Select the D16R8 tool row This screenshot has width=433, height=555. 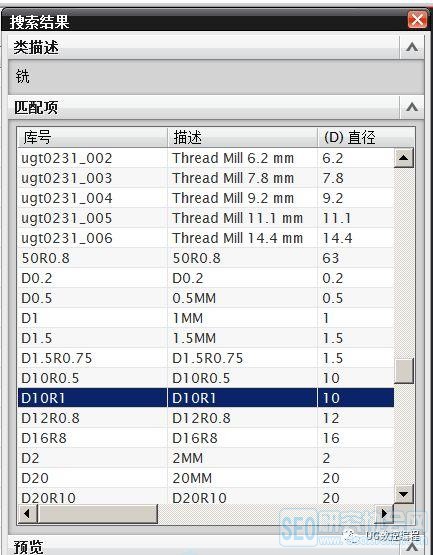(x=206, y=438)
